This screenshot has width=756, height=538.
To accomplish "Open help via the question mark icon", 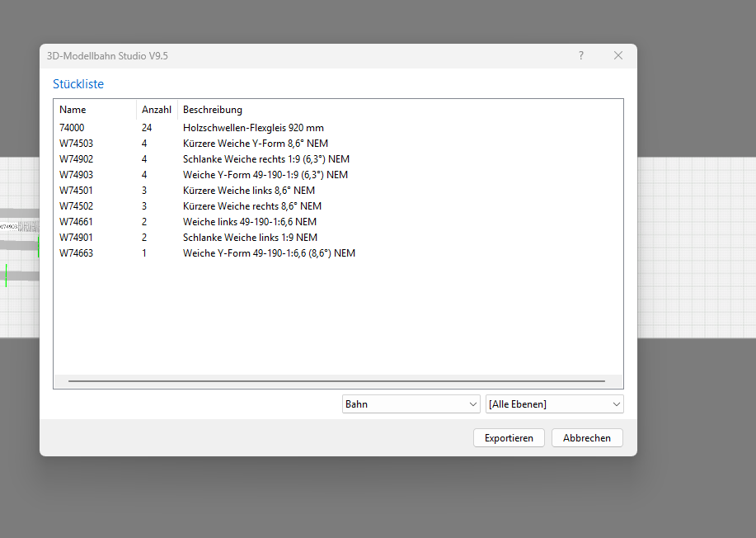I will tap(581, 55).
